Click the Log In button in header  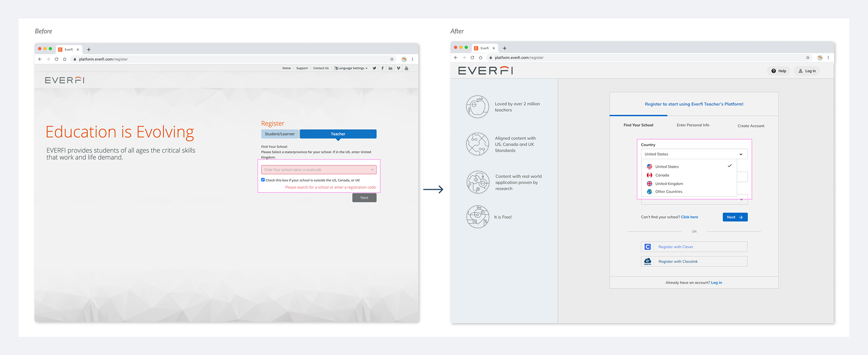point(807,71)
